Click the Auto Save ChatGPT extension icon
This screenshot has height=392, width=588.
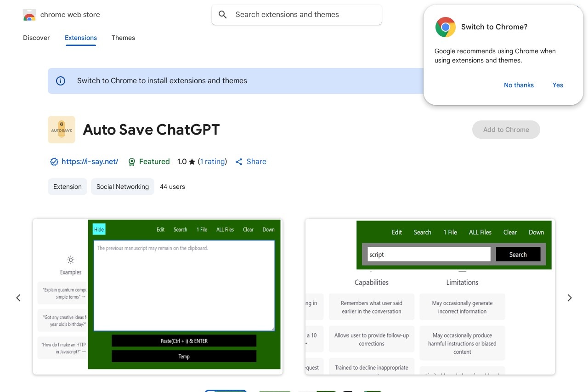click(62, 130)
